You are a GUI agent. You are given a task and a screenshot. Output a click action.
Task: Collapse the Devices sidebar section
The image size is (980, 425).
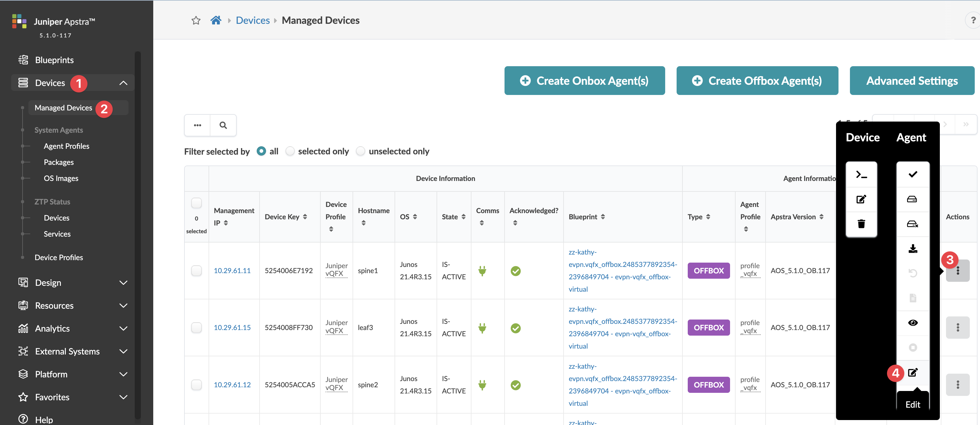(x=123, y=83)
